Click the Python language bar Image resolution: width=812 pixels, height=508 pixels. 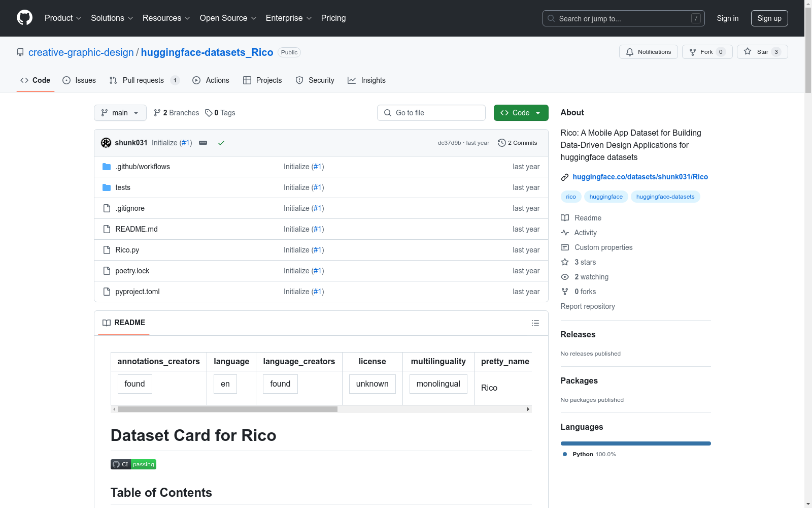636,443
